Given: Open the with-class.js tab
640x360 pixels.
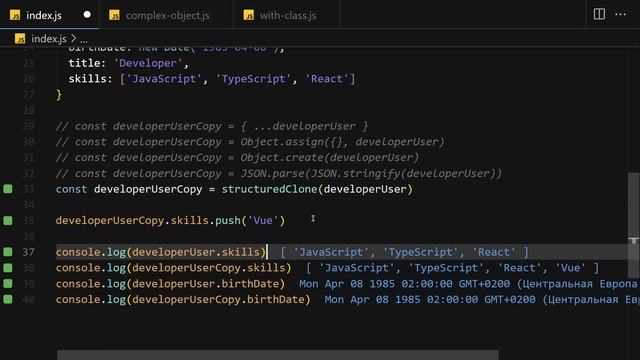Looking at the screenshot, I should [x=288, y=16].
